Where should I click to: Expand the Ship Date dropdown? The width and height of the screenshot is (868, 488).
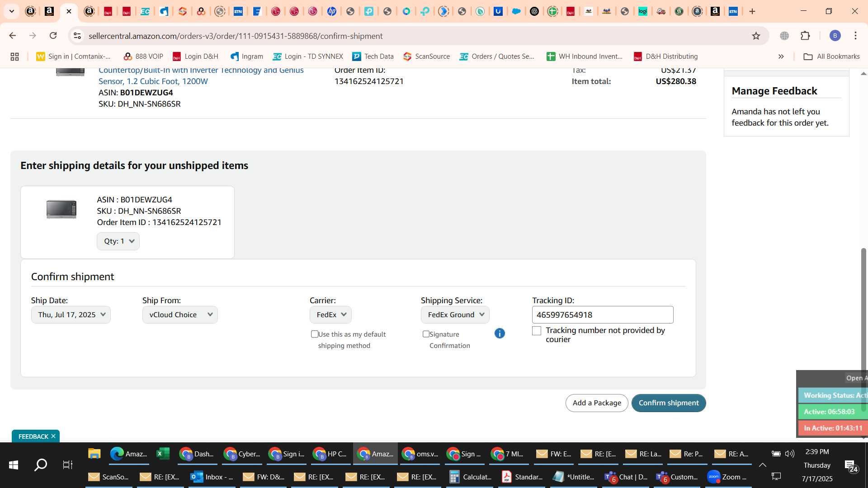(71, 314)
